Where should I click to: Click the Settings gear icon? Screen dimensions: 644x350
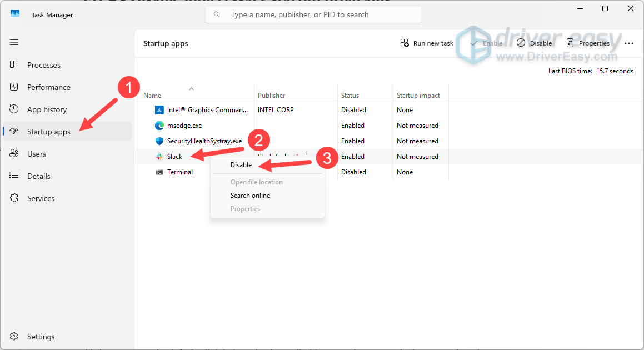point(14,336)
